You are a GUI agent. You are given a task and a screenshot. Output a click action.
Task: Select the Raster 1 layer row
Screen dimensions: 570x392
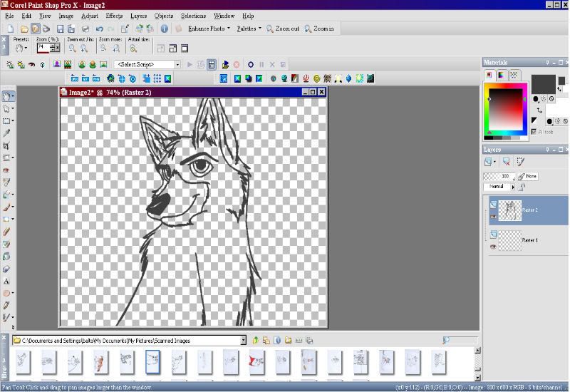pos(529,240)
